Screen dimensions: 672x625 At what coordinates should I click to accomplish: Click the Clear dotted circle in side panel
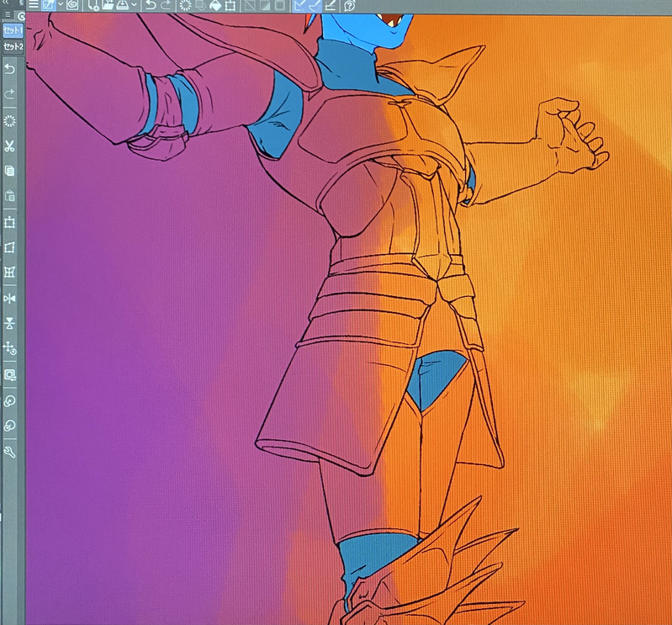point(9,121)
